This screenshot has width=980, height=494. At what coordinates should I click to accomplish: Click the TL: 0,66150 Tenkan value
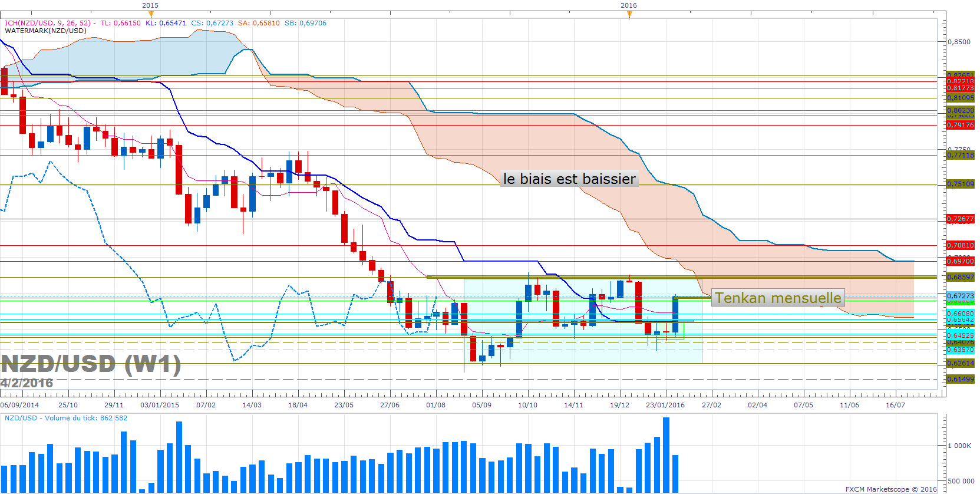121,23
